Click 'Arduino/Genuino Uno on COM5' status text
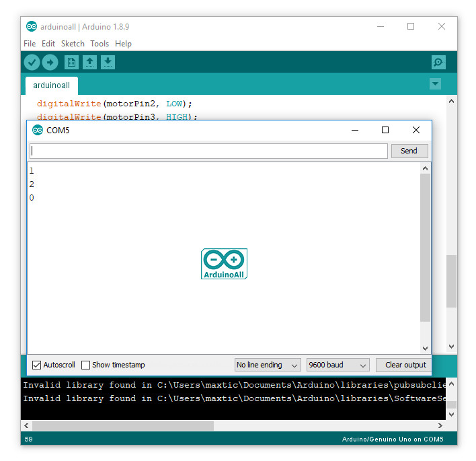The height and width of the screenshot is (461, 476). (393, 439)
